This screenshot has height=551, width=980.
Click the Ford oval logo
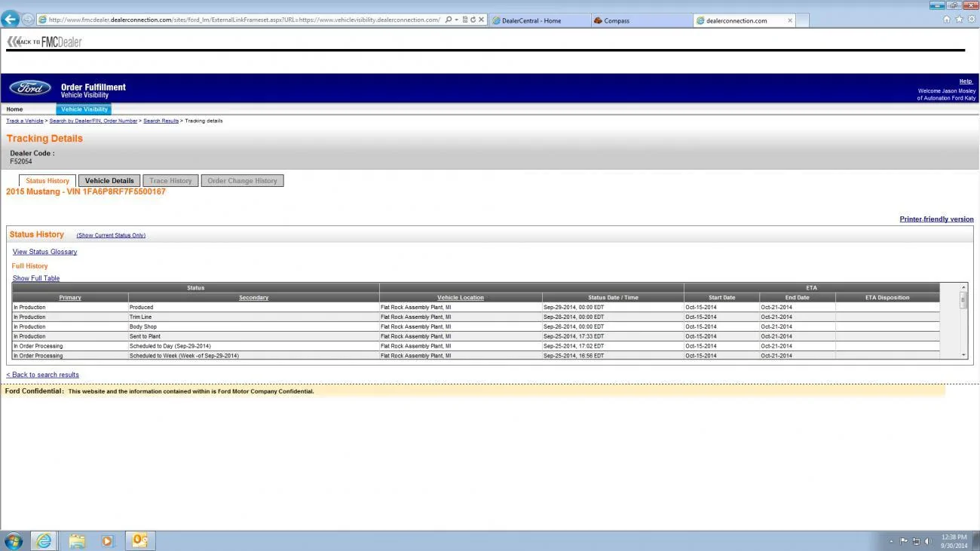[30, 88]
